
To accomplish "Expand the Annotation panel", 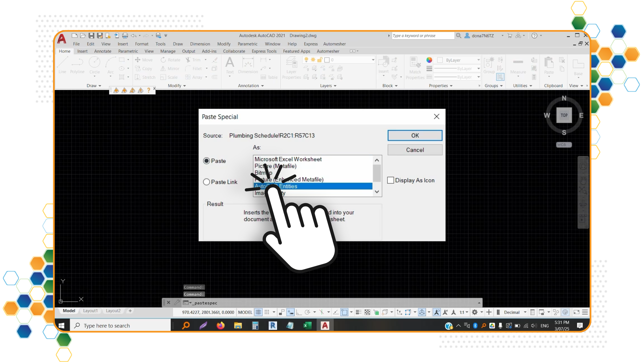I will [251, 86].
